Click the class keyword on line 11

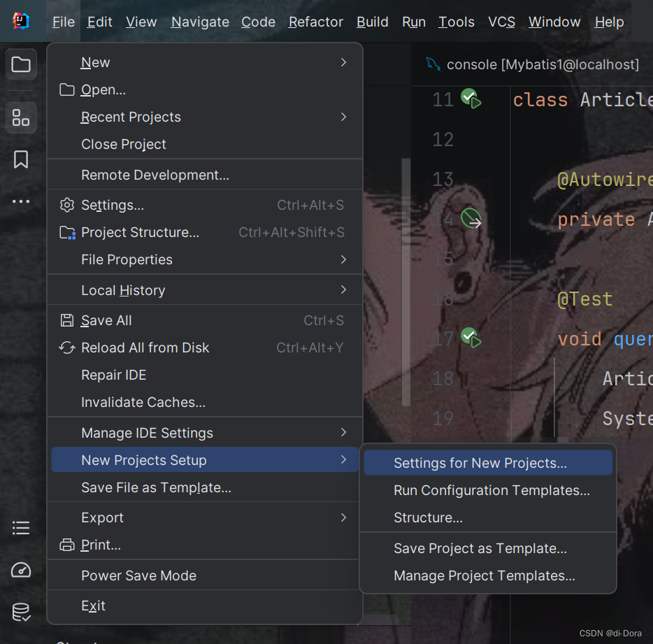coord(540,100)
